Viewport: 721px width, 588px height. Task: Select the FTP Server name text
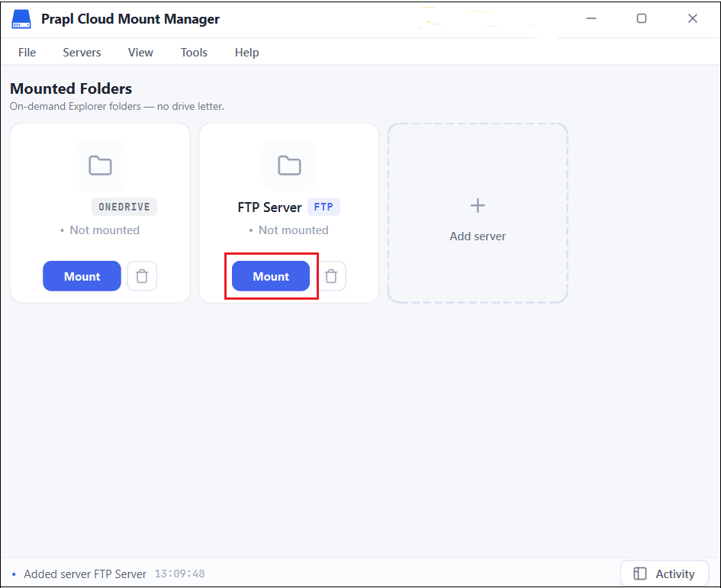tap(269, 207)
